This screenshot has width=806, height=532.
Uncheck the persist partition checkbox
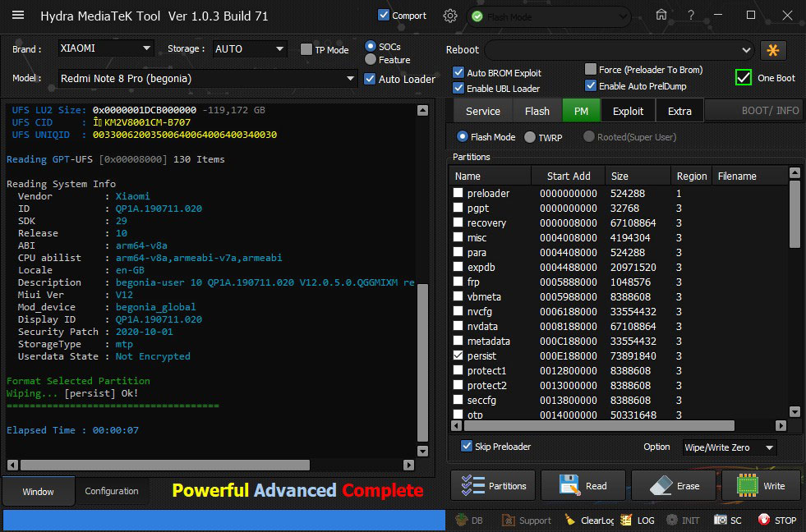tap(458, 356)
